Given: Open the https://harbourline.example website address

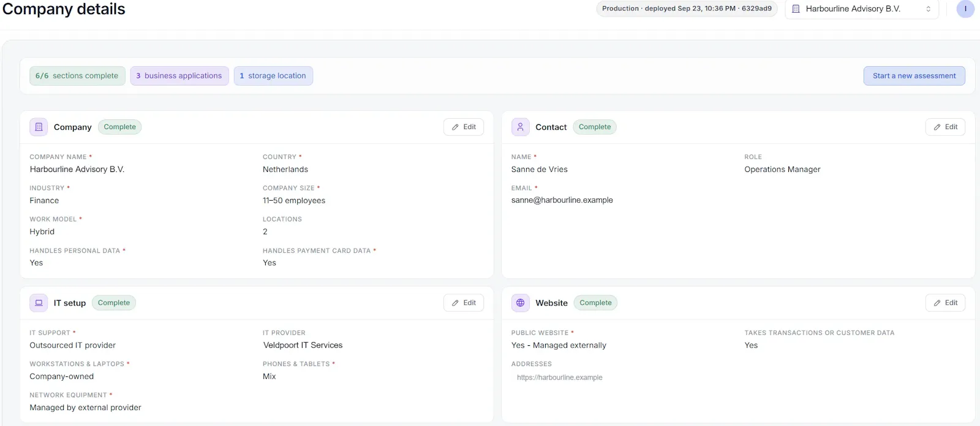Looking at the screenshot, I should pos(560,378).
